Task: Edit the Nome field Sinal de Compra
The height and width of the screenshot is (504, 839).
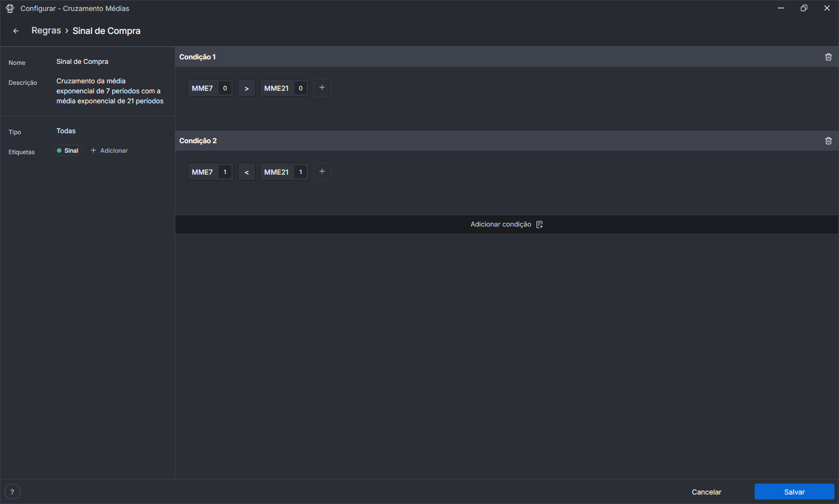Action: pos(82,62)
